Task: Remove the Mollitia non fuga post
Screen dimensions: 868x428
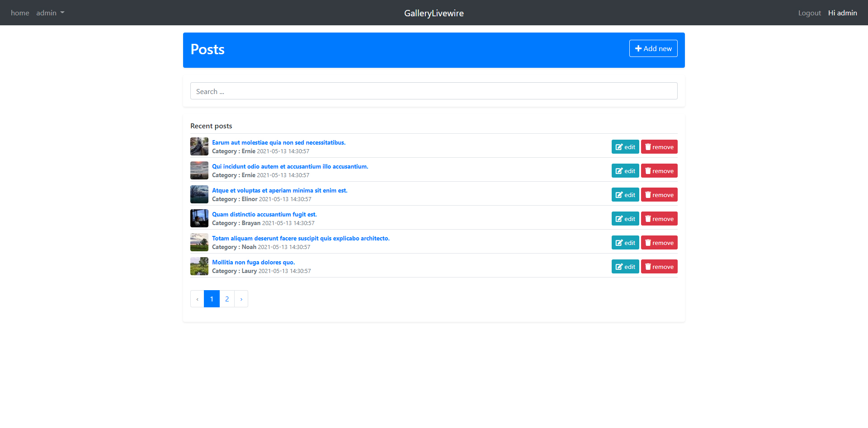Action: (x=659, y=267)
